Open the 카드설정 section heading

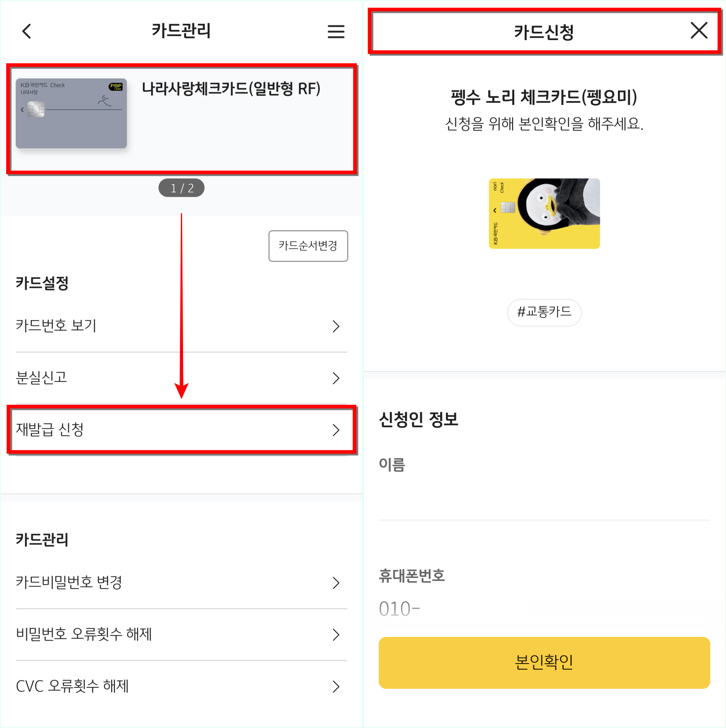(x=43, y=283)
